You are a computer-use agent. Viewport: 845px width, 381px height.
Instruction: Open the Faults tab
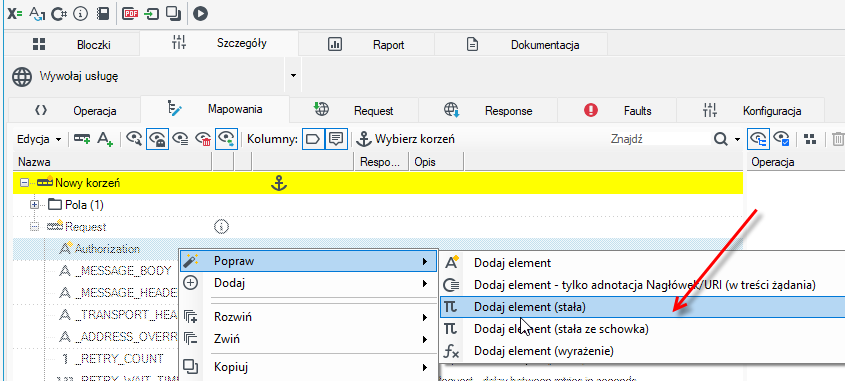coord(617,110)
